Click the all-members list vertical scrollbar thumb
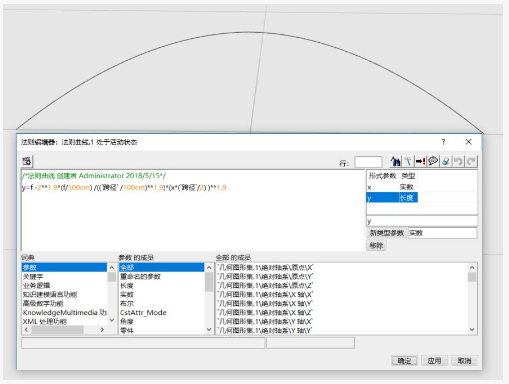This screenshot has width=509, height=384. [472, 277]
